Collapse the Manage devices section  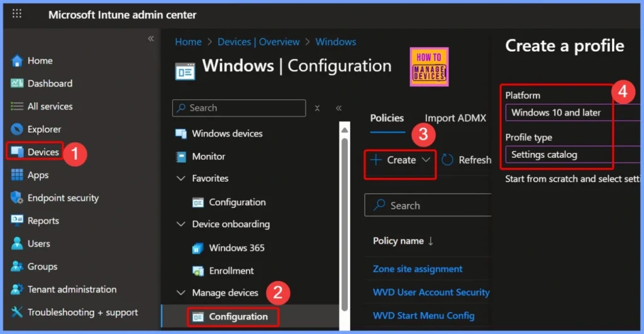pyautogui.click(x=181, y=292)
